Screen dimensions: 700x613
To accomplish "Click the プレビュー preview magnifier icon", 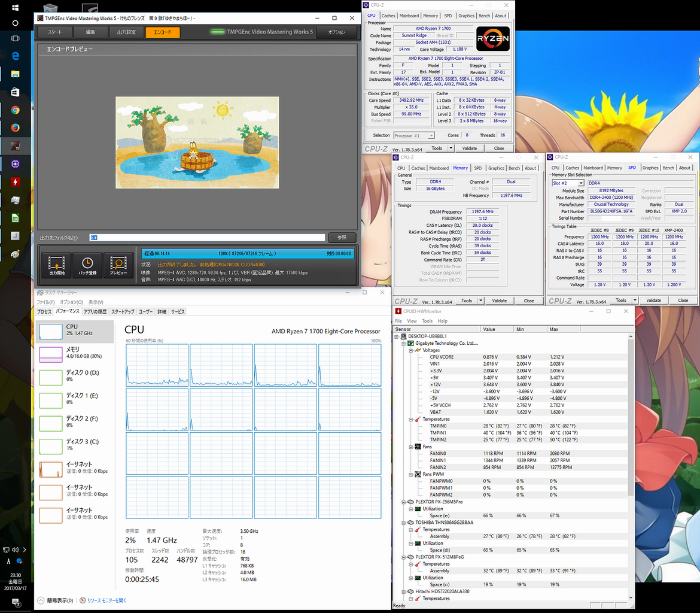I will coord(118,265).
